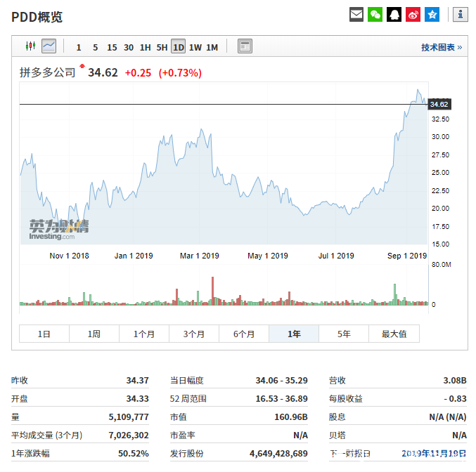Click the 发行股份 value 4,649,428,689

click(x=278, y=453)
